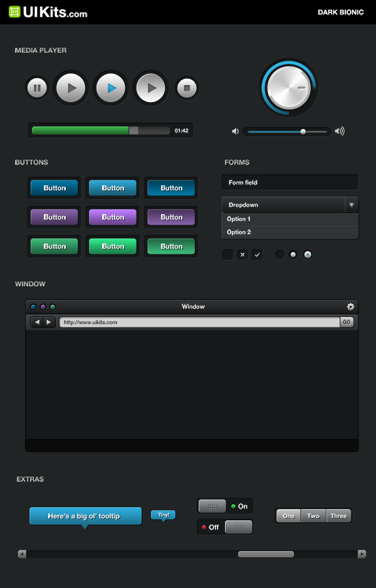The height and width of the screenshot is (588, 376).
Task: Select Option 2 from dropdown
Action: (290, 232)
